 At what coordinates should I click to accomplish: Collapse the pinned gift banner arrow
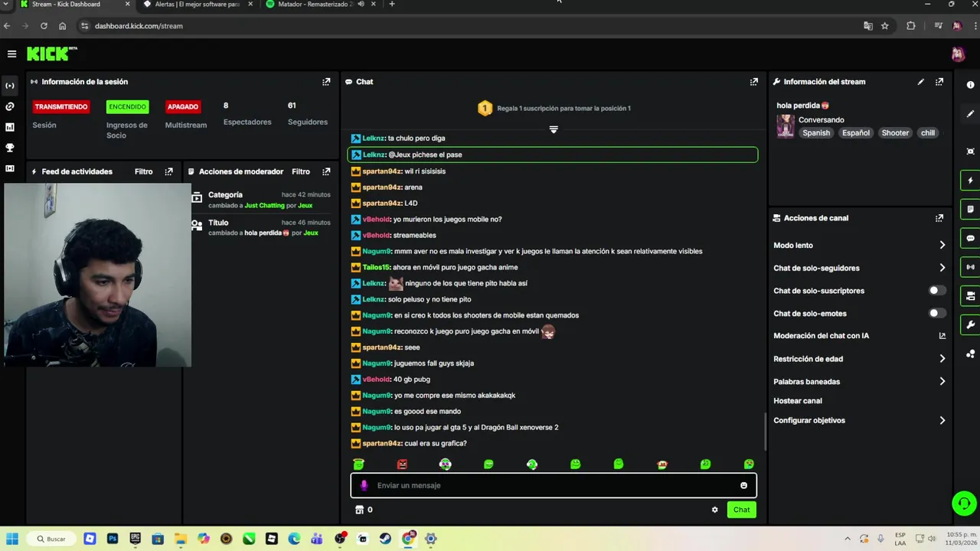[x=554, y=129]
